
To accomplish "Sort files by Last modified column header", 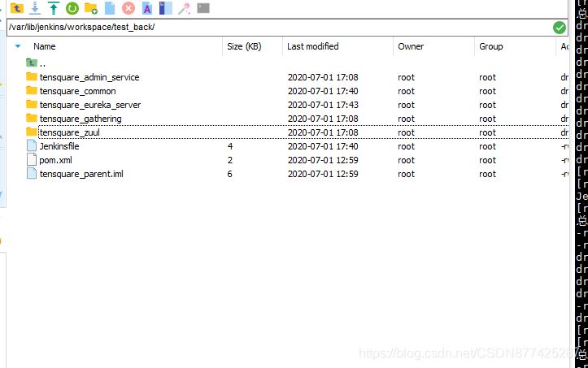I will click(x=313, y=46).
